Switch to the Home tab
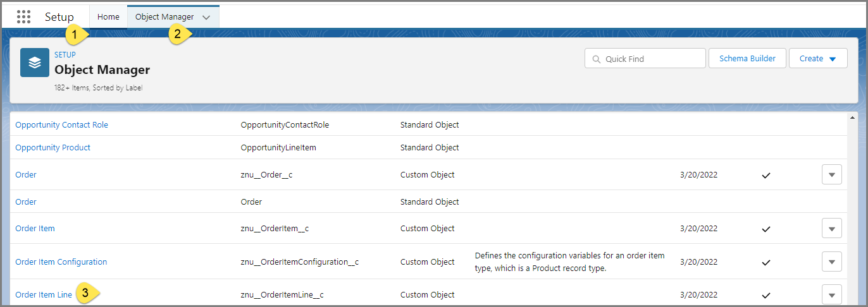Viewport: 868px width, 307px height. point(108,17)
